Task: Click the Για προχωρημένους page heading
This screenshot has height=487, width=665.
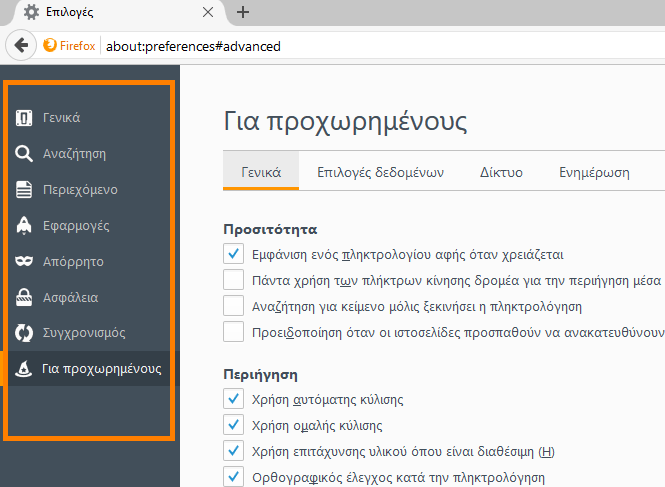Action: (x=345, y=122)
